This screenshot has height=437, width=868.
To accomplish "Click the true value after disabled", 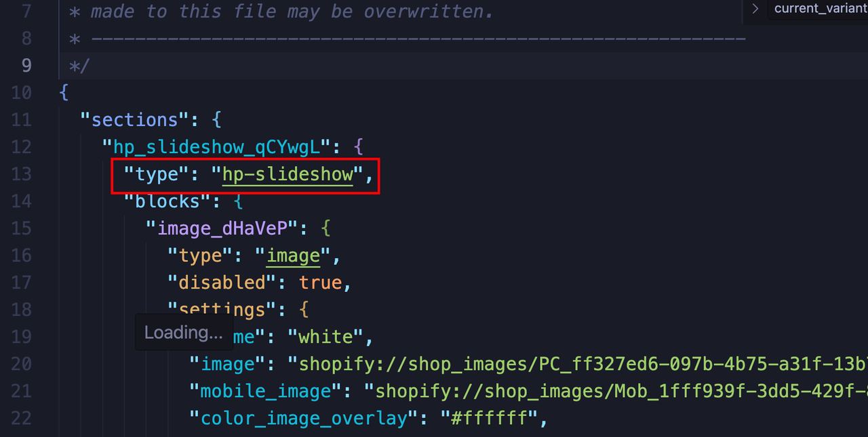I will tap(320, 283).
